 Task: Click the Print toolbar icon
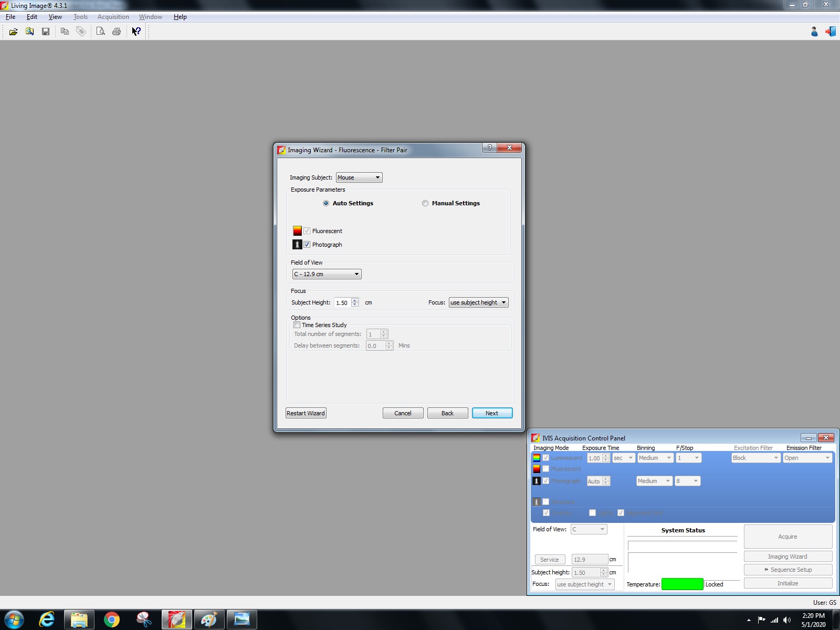(117, 31)
